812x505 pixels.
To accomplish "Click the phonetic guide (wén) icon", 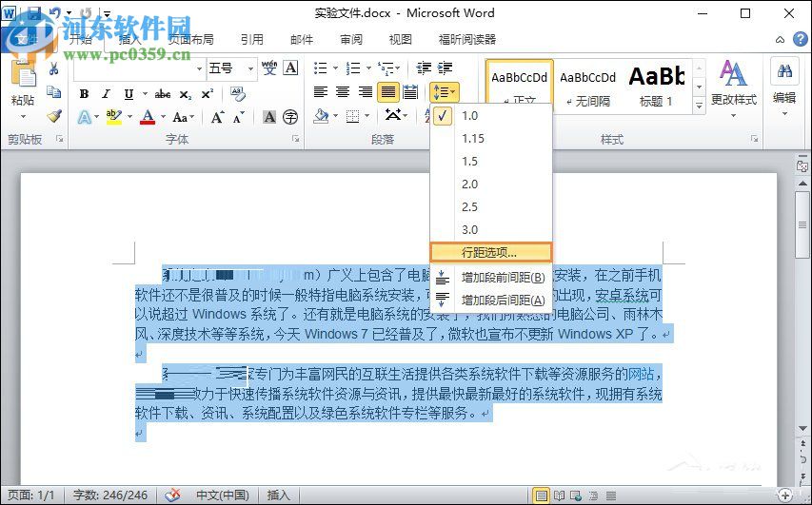I will point(269,68).
